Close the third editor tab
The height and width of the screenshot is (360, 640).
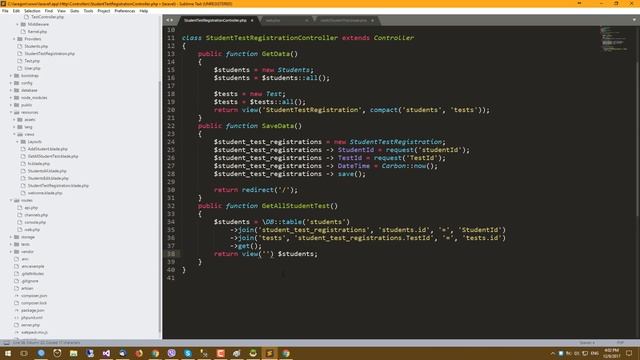pos(372,20)
